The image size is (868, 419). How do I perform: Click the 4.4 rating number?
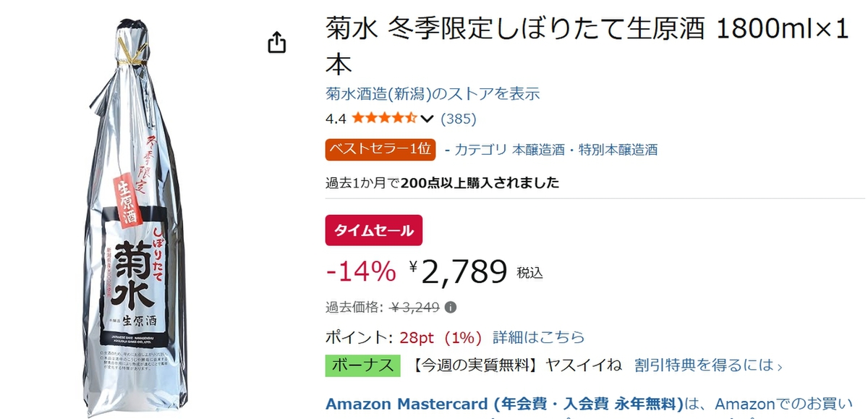336,119
